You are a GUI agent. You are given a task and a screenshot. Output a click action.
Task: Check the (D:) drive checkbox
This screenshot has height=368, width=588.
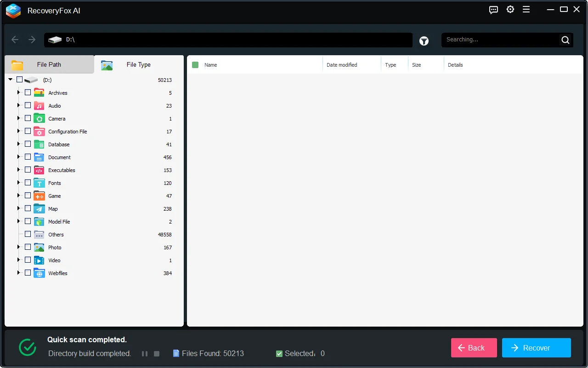19,79
